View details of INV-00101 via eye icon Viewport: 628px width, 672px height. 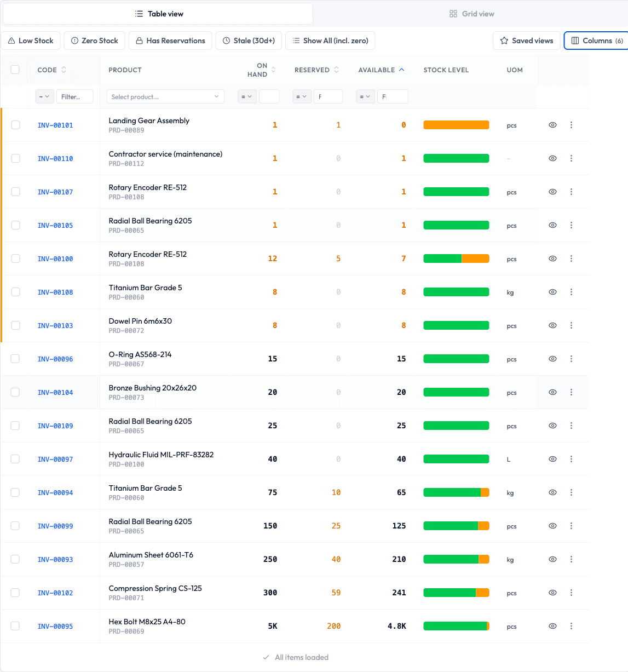(x=552, y=125)
